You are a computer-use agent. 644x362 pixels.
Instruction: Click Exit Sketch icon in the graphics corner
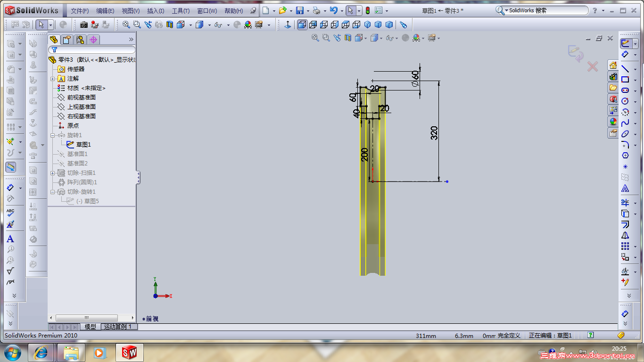[575, 53]
